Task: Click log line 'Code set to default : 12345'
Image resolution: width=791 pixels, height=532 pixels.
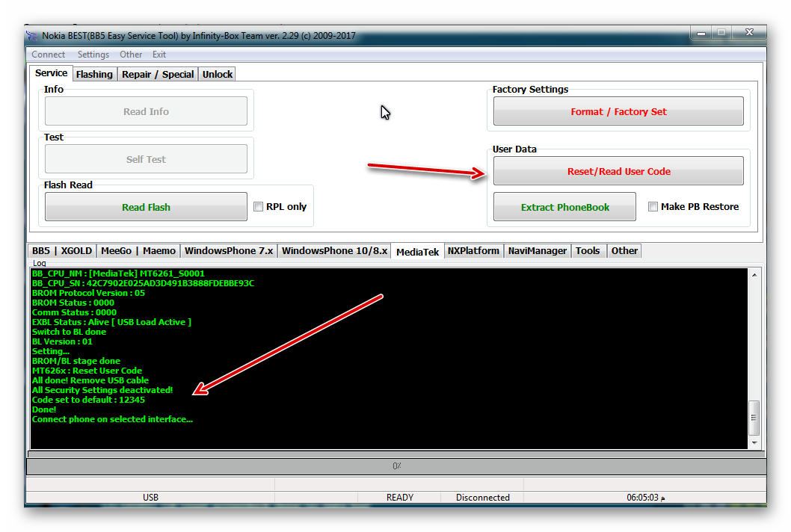Action: point(88,400)
